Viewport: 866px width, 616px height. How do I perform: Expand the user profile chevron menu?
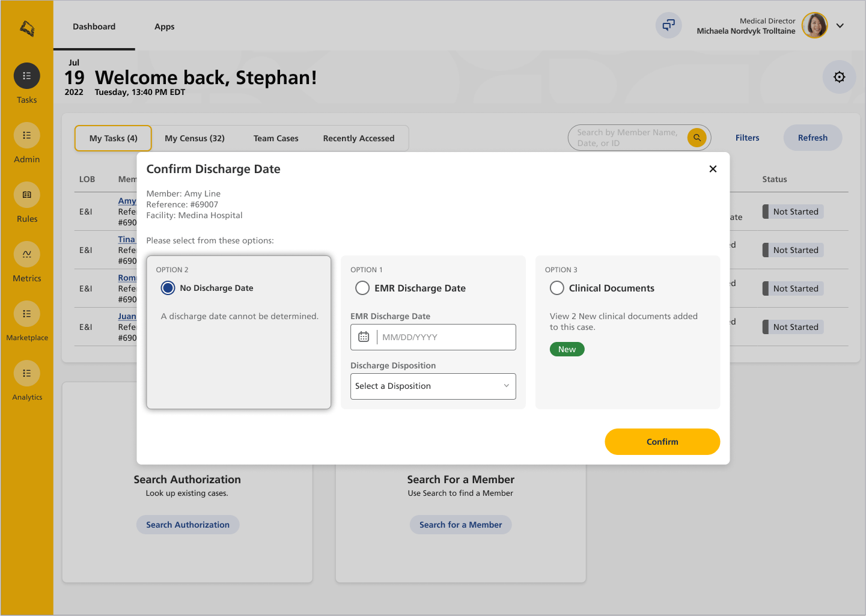(x=840, y=26)
